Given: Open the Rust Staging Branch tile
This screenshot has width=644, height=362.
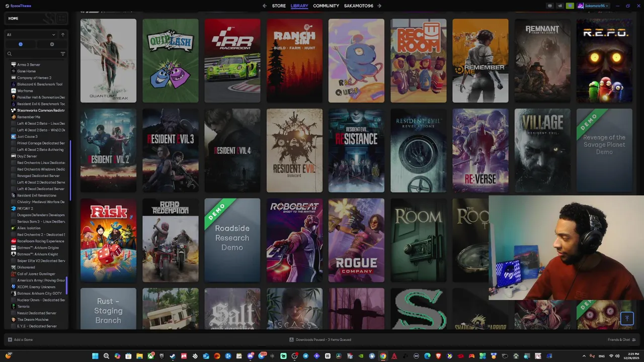Looking at the screenshot, I should tap(108, 309).
